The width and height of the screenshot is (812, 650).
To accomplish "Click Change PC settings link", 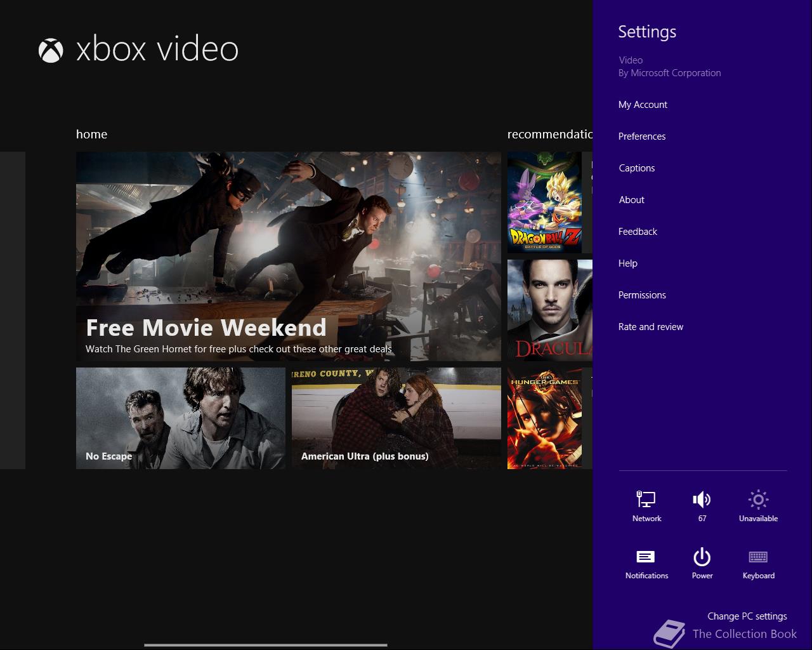I will 747,616.
